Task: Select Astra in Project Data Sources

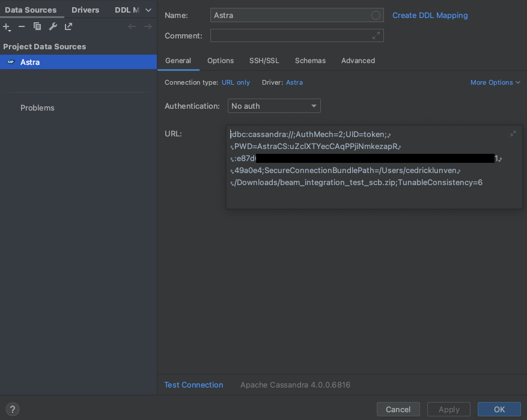Action: [x=78, y=62]
